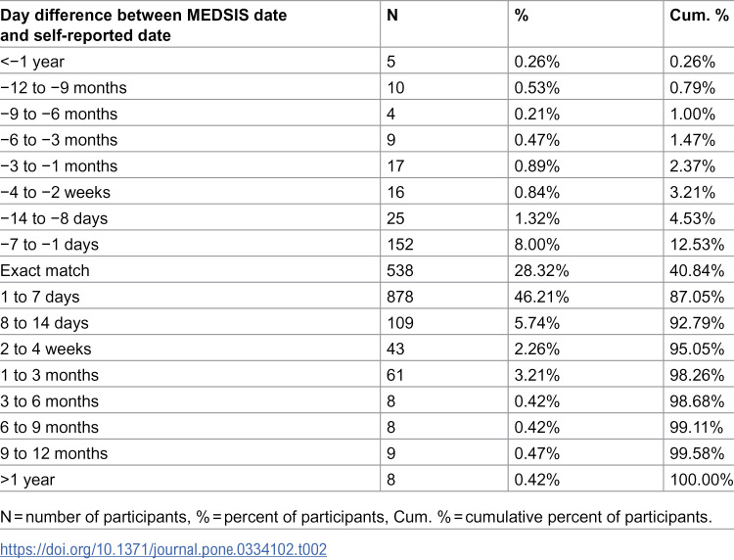Click the '1 to 7 days' row label

pos(40,297)
